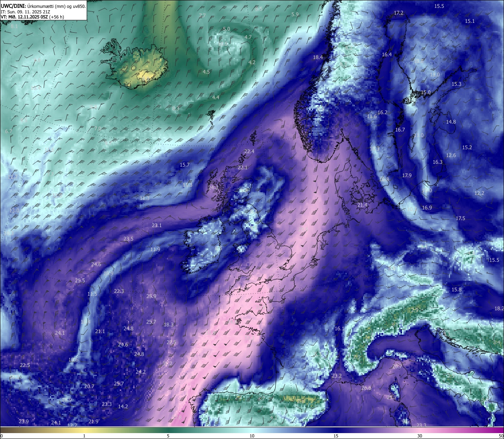Click the 26.6 value label

point(366,388)
